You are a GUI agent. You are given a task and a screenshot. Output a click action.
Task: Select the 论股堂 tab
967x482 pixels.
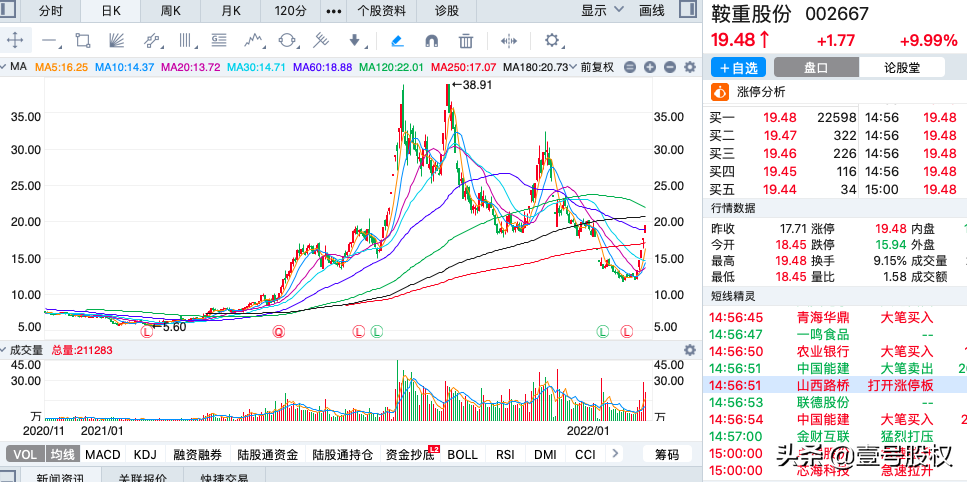tap(901, 67)
